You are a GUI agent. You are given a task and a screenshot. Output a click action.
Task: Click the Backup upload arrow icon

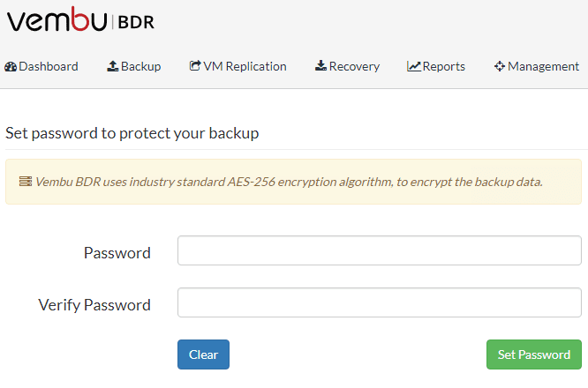point(113,66)
